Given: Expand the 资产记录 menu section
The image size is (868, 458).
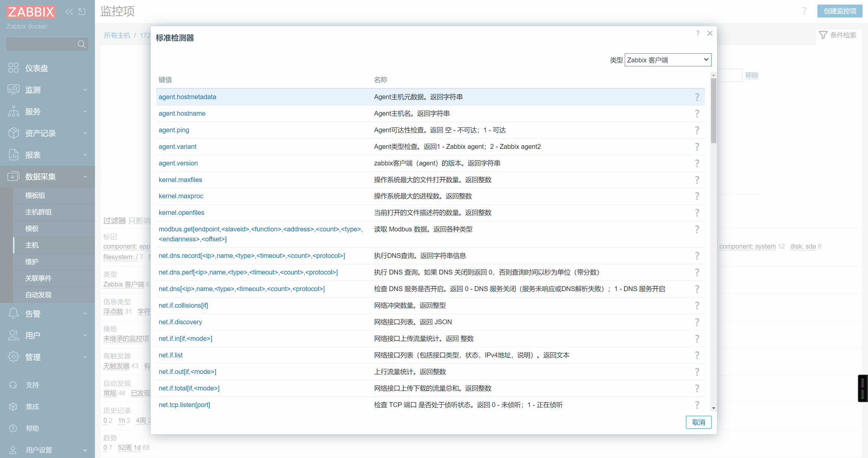Looking at the screenshot, I should point(47,133).
